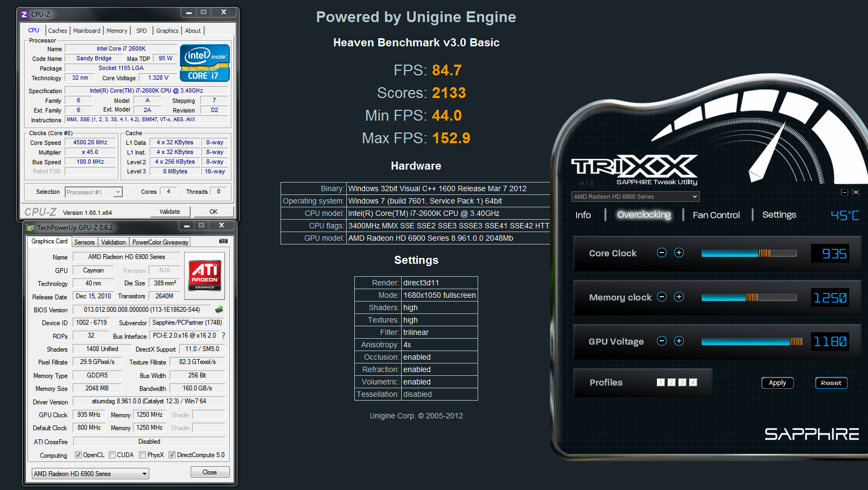The height and width of the screenshot is (490, 868).
Task: Toggle the PhysX checkbox
Action: [143, 455]
